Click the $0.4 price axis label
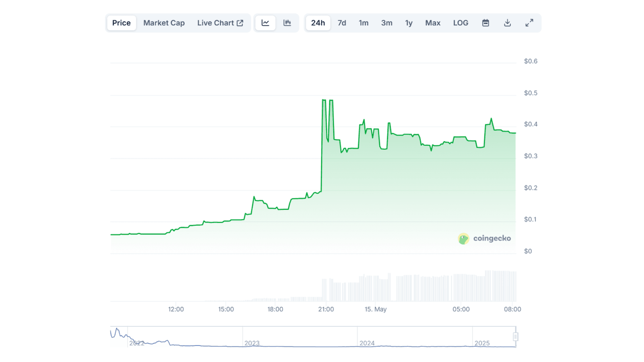Screen dimensions: 644x362 pyautogui.click(x=531, y=124)
